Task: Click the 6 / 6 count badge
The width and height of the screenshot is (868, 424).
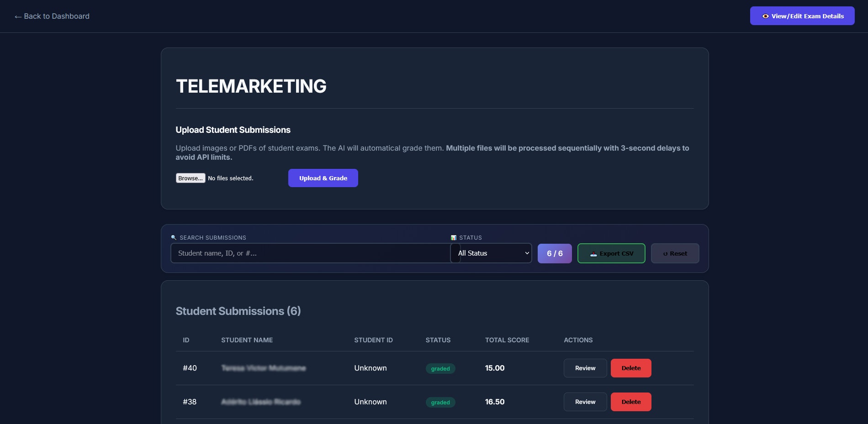Action: [555, 253]
